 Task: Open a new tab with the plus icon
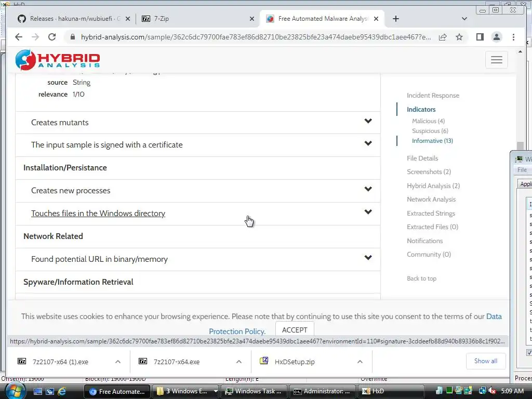coord(395,19)
